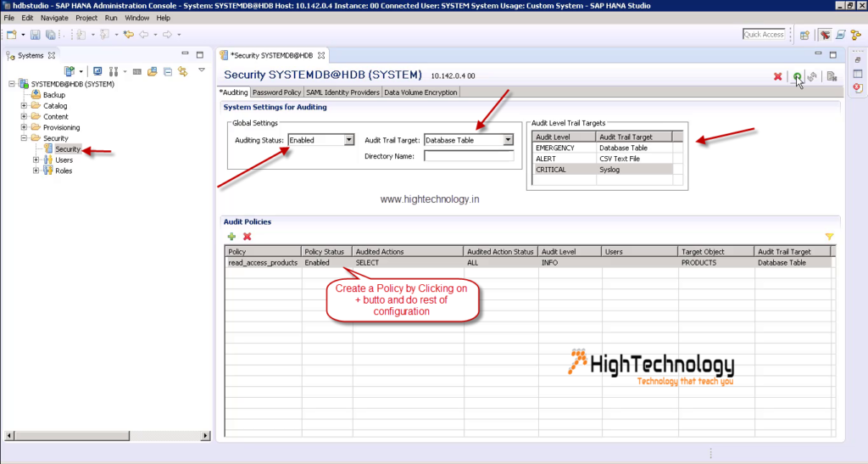This screenshot has width=868, height=464.
Task: Click the Save All toolbar icon
Action: tap(50, 34)
